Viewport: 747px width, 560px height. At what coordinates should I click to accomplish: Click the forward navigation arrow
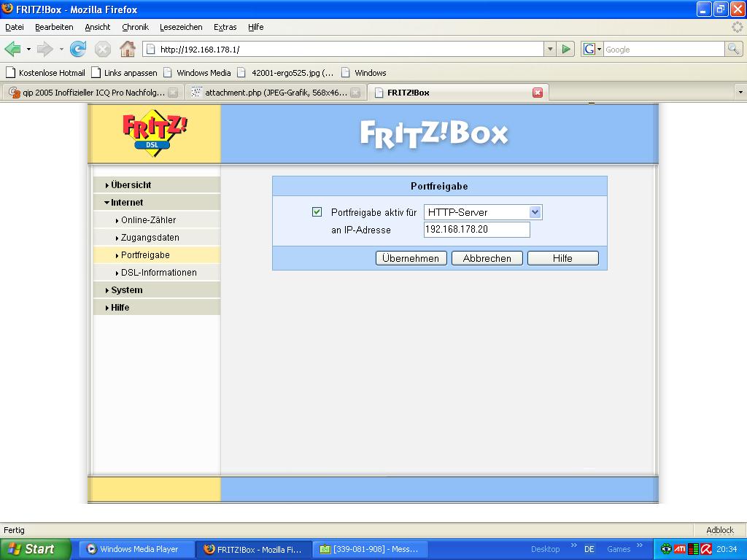point(45,49)
